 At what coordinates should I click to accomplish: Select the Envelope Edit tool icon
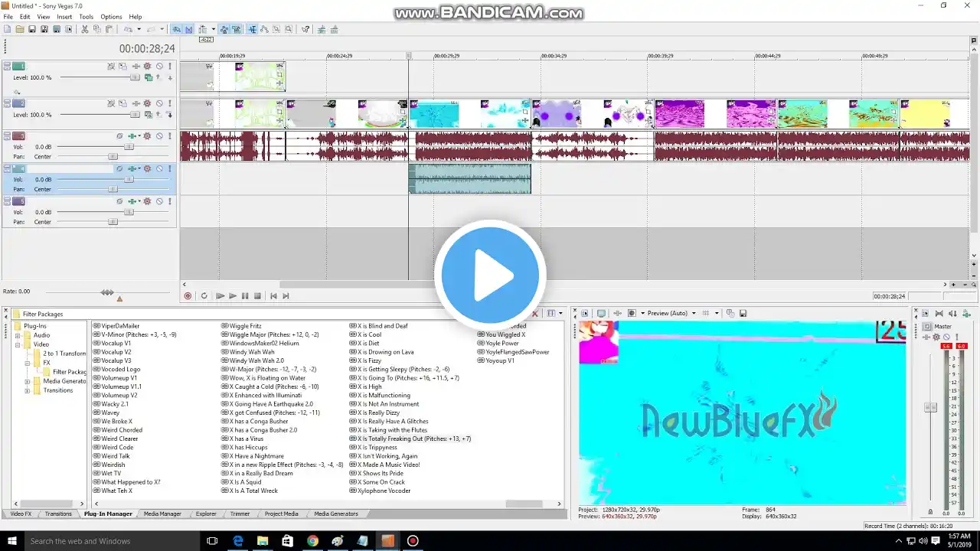pyautogui.click(x=264, y=29)
